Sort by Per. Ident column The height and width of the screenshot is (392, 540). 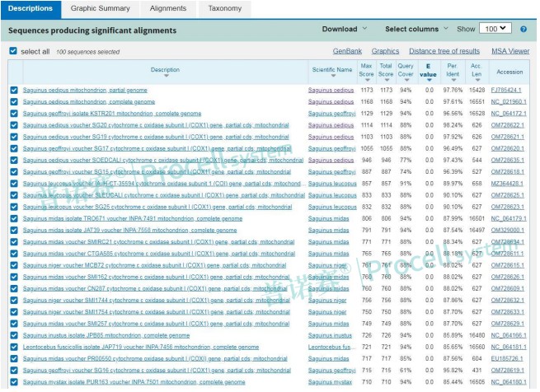pyautogui.click(x=453, y=72)
